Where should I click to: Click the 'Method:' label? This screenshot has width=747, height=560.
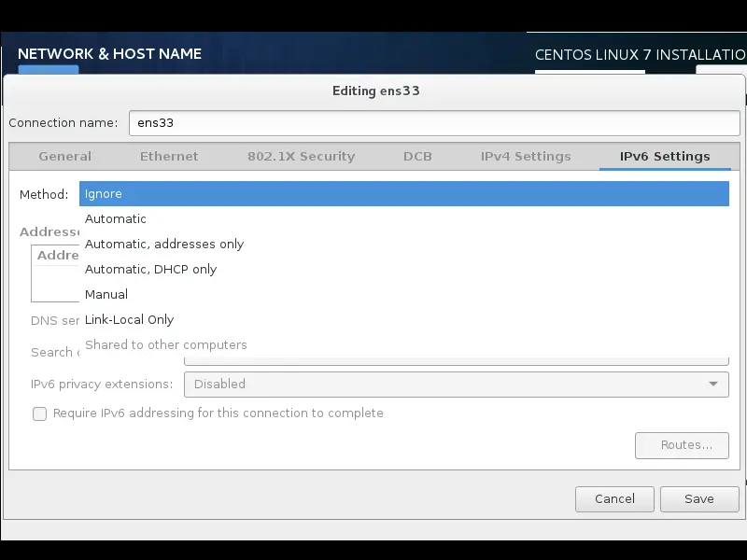coord(44,194)
